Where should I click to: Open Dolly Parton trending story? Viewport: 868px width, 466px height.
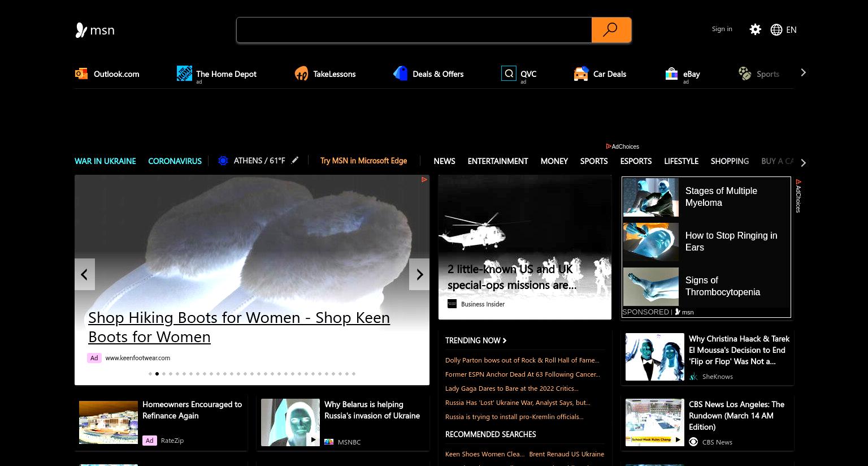coord(522,360)
